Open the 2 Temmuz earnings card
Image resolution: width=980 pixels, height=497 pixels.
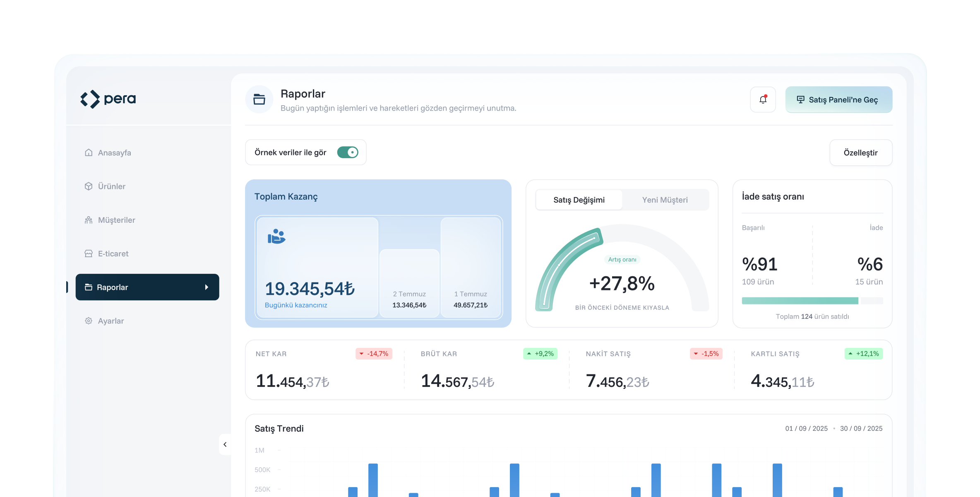[409, 284]
